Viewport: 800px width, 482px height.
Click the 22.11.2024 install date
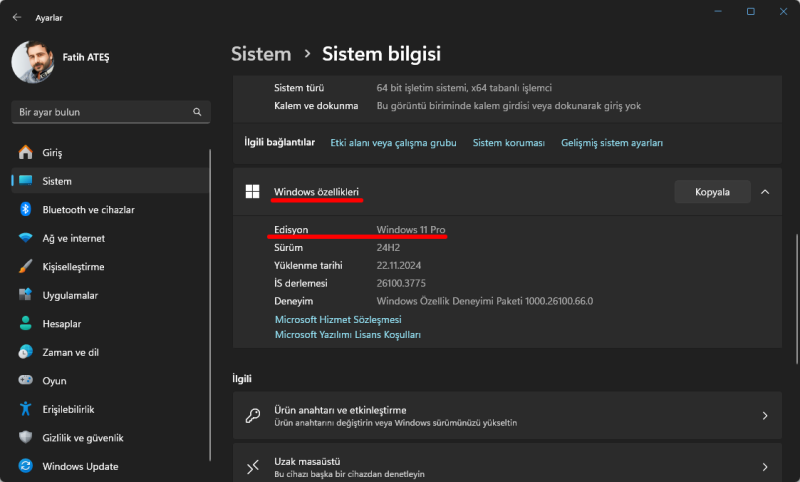[x=398, y=265]
